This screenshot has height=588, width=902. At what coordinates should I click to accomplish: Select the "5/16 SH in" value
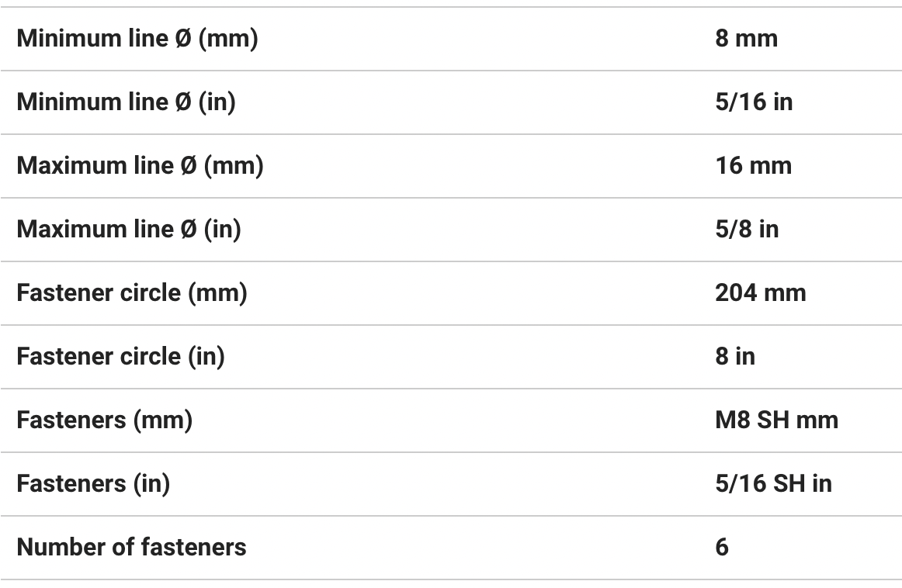click(x=773, y=484)
